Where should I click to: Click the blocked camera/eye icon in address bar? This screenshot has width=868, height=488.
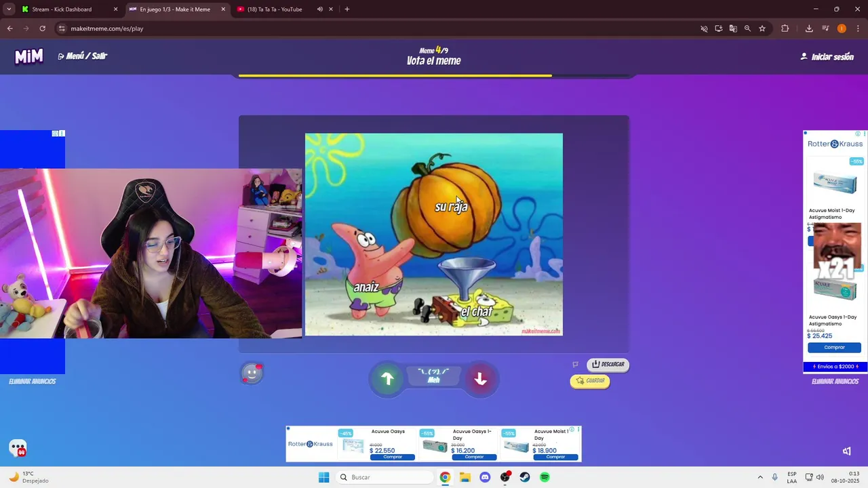tap(704, 28)
